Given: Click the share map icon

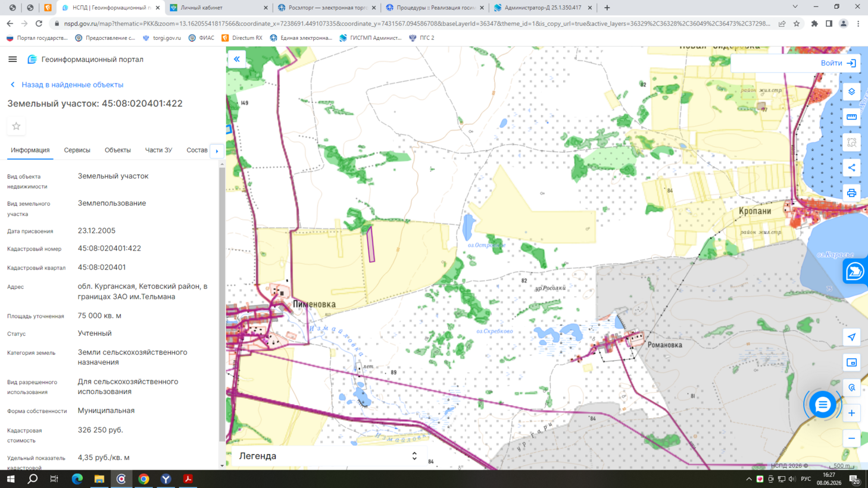Looking at the screenshot, I should point(851,168).
